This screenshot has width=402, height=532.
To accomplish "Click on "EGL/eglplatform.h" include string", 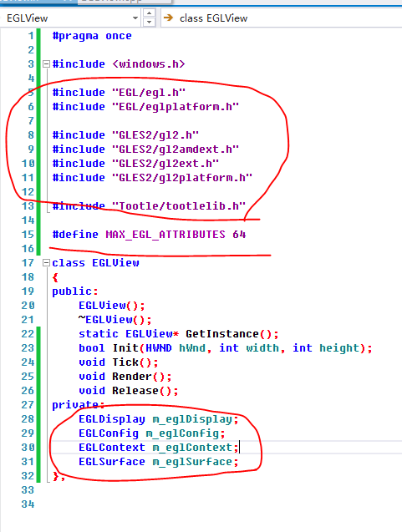I will coord(176,107).
